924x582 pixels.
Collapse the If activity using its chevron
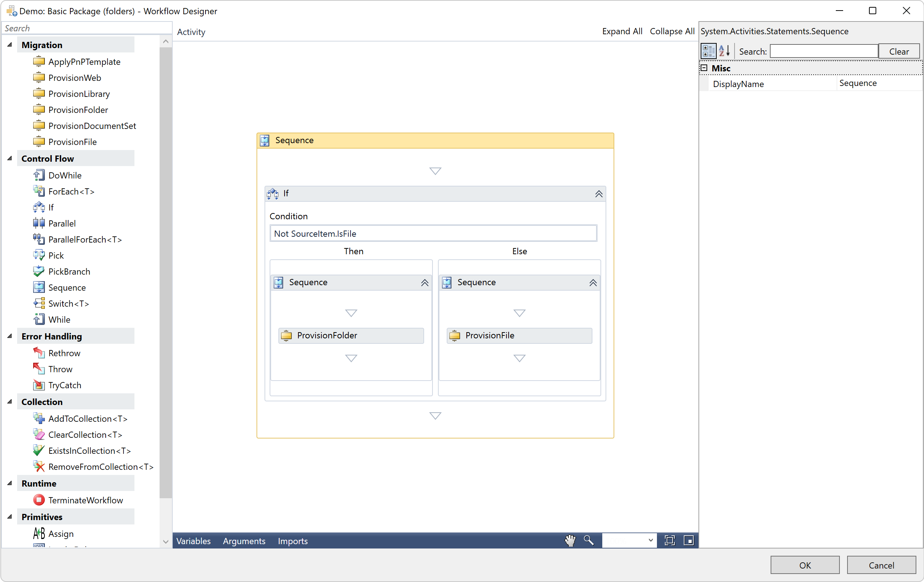tap(599, 193)
